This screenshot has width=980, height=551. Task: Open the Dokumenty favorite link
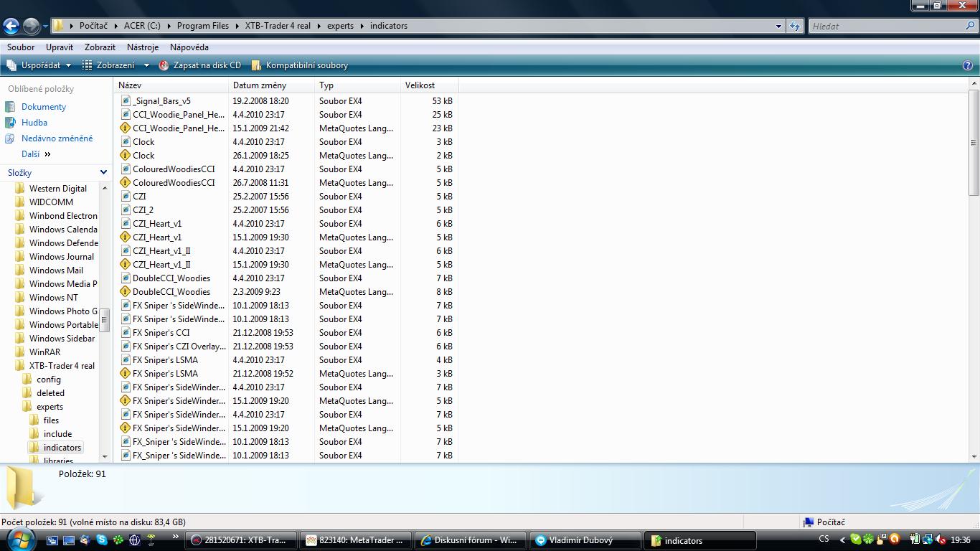(x=44, y=107)
